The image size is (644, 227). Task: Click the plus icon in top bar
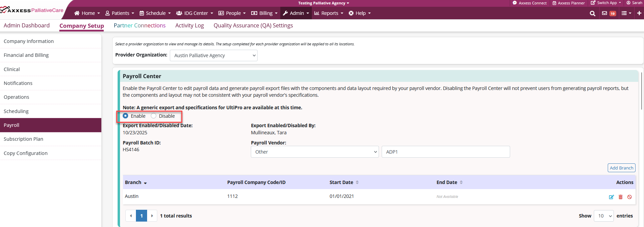coord(639,13)
